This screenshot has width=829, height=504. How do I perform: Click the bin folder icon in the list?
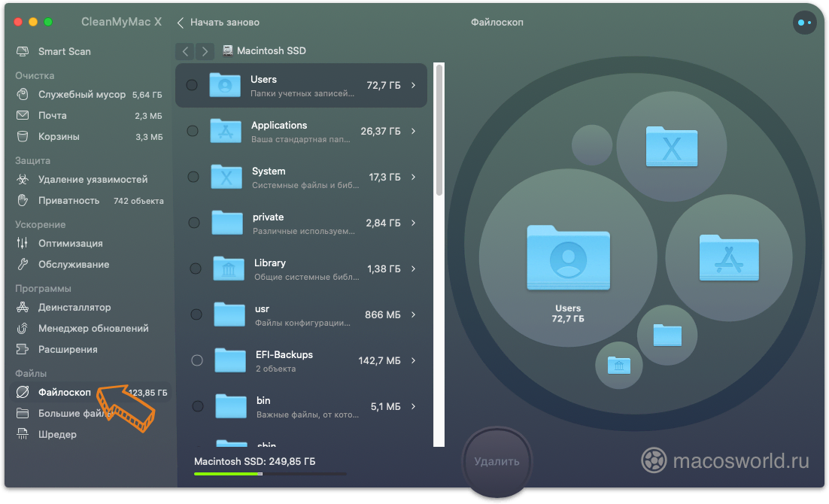click(231, 406)
